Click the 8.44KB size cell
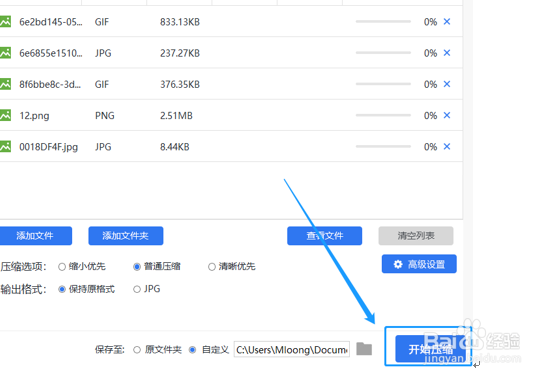 point(175,147)
